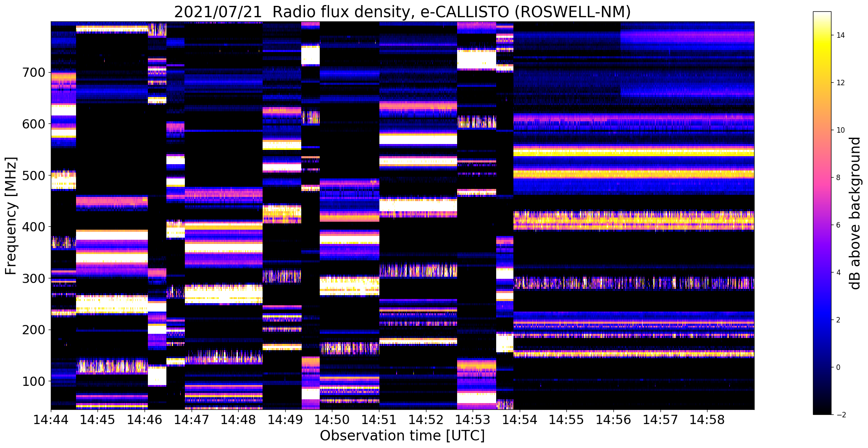Image resolution: width=868 pixels, height=448 pixels.
Task: Click the 700 frequency tick label
Action: [x=33, y=73]
